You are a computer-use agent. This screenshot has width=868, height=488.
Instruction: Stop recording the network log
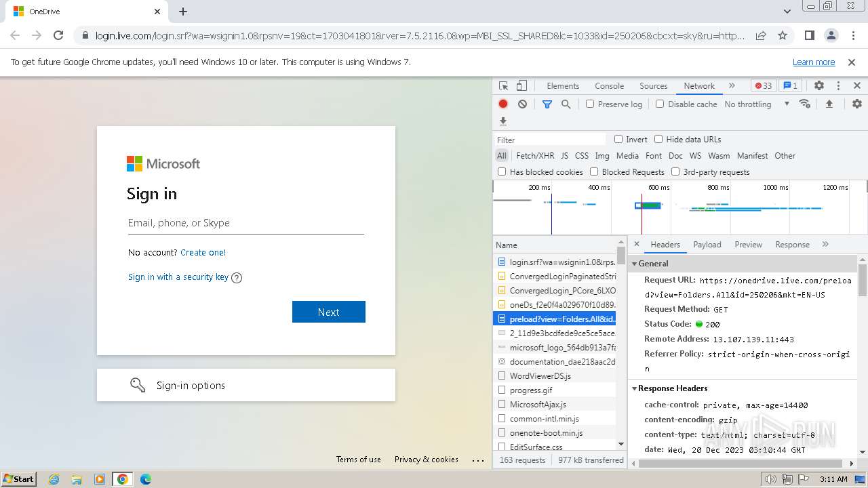[x=503, y=104]
